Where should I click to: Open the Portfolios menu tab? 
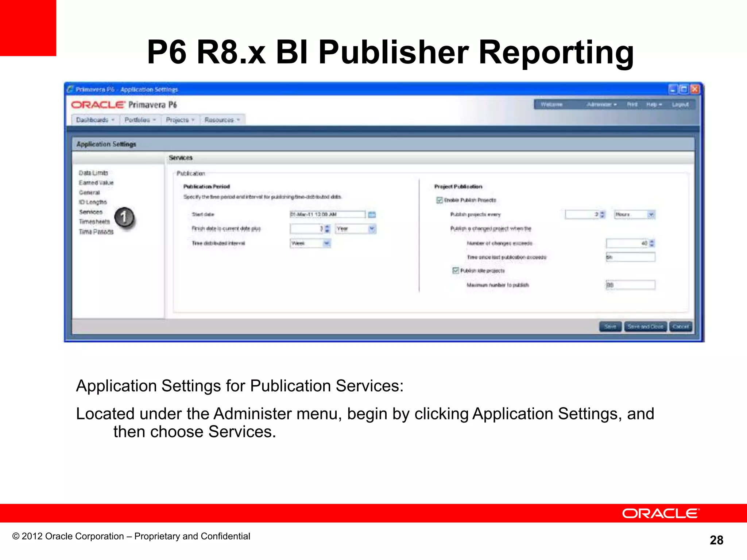[x=140, y=120]
